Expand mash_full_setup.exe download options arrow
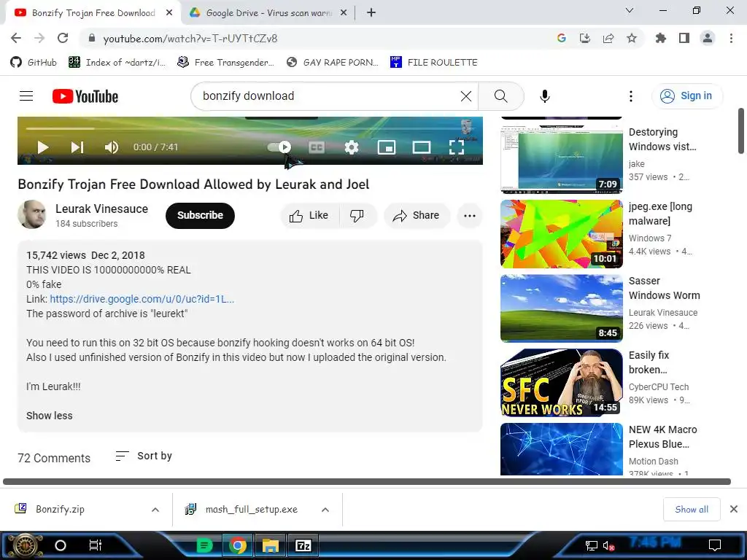Viewport: 747px width, 560px height. click(325, 510)
